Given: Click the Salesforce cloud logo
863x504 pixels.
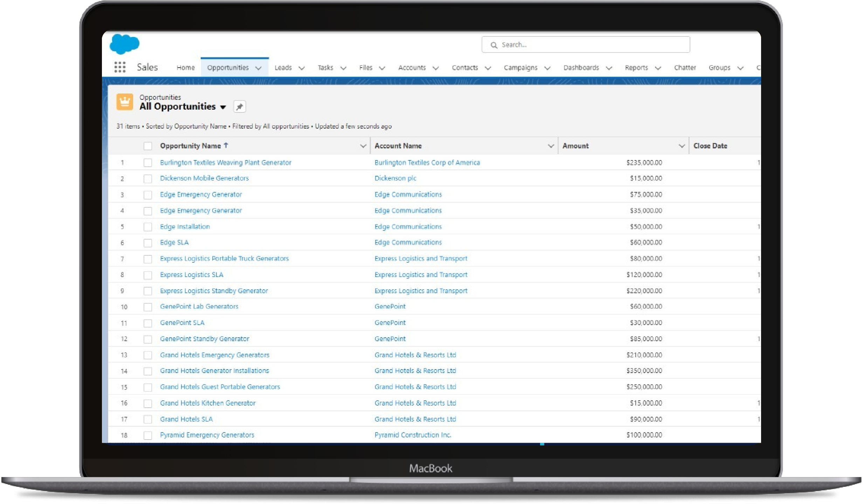Looking at the screenshot, I should pyautogui.click(x=124, y=44).
